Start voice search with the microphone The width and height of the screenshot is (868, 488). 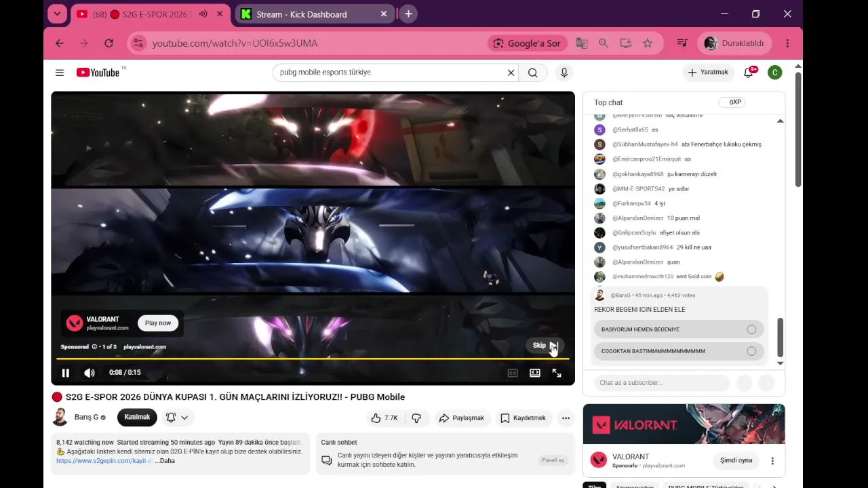[x=564, y=73]
